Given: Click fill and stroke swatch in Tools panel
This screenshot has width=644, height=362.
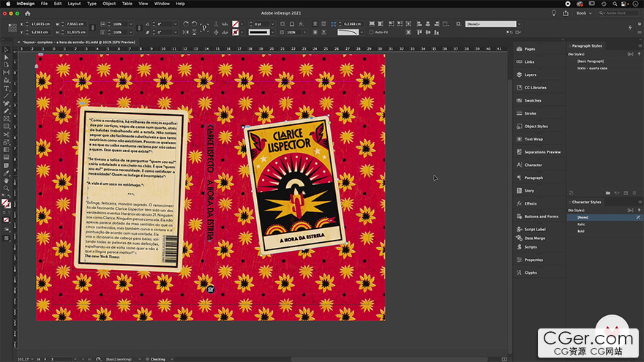Looking at the screenshot, I should point(6,203).
